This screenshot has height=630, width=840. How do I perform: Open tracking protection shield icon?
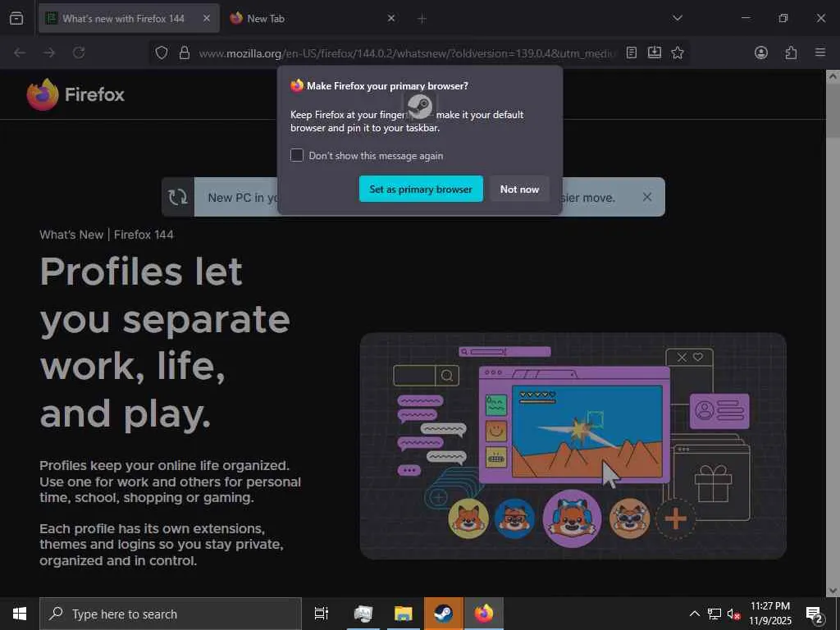162,52
